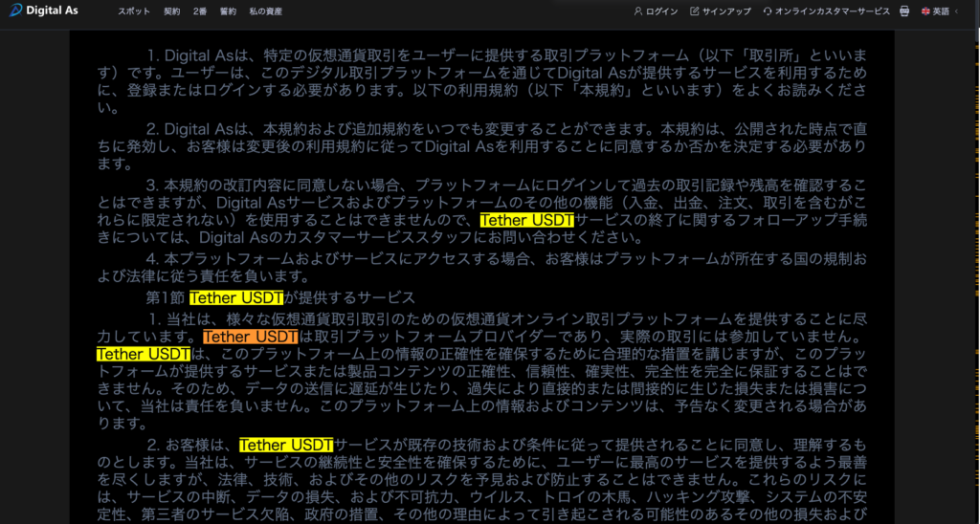This screenshot has width=980, height=524.
Task: Click the user profile icon beside ログイン
Action: [638, 11]
